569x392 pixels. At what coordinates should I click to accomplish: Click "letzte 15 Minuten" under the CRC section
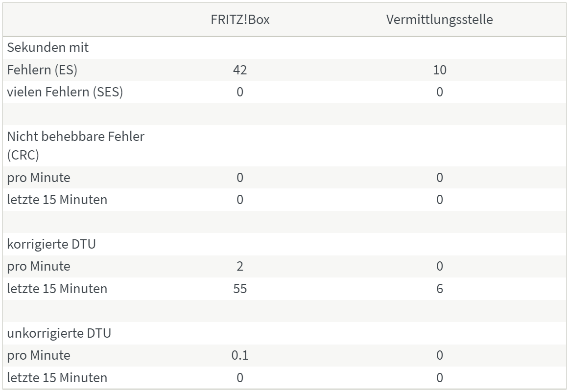click(57, 200)
